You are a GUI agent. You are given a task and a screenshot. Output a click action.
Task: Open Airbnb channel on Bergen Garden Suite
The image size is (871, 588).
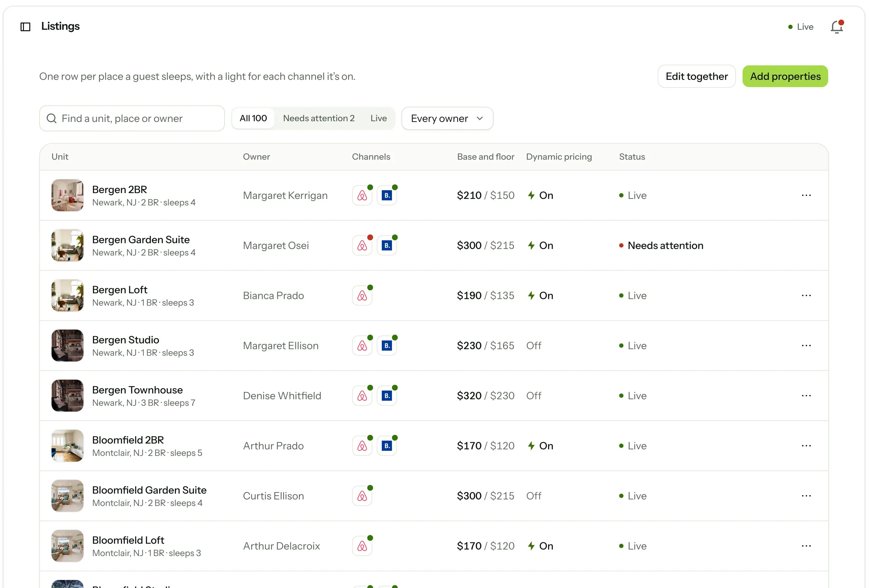coord(362,245)
